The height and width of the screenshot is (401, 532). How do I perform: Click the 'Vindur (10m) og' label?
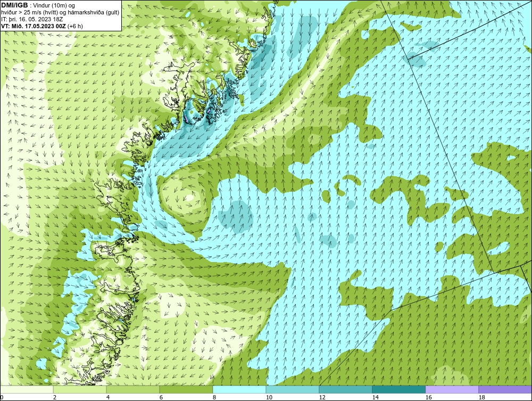54,6
